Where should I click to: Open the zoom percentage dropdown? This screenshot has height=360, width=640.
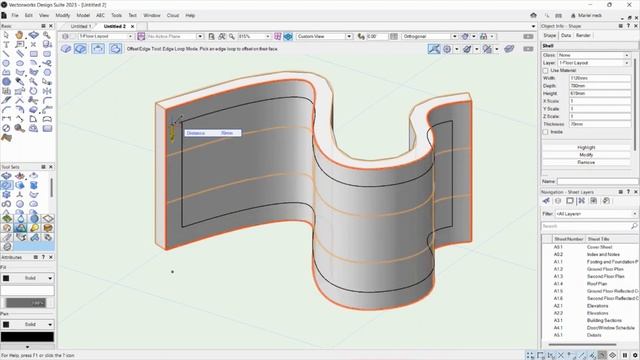(x=254, y=36)
